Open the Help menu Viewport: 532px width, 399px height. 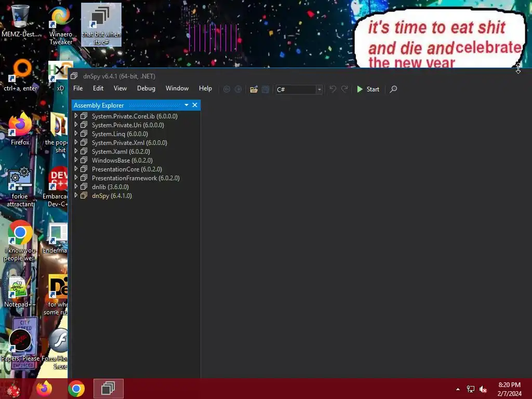click(x=205, y=88)
